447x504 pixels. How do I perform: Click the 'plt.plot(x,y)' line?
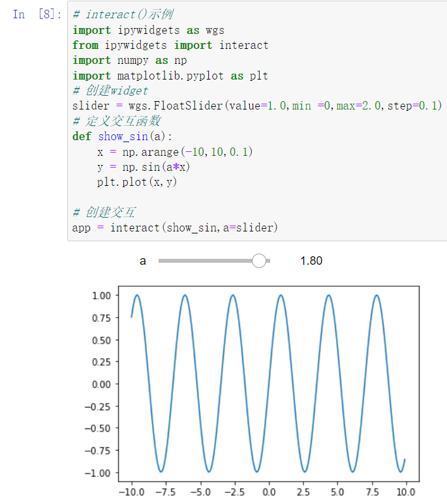[137, 183]
